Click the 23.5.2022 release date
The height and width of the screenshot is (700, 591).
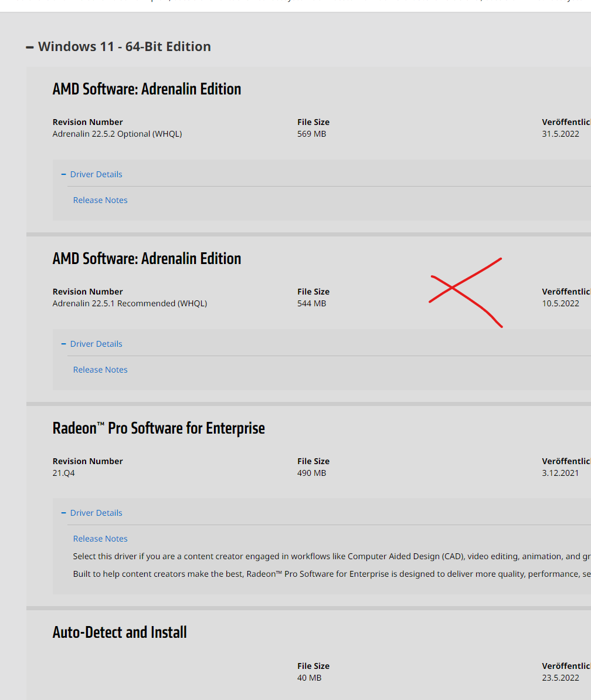(x=561, y=678)
